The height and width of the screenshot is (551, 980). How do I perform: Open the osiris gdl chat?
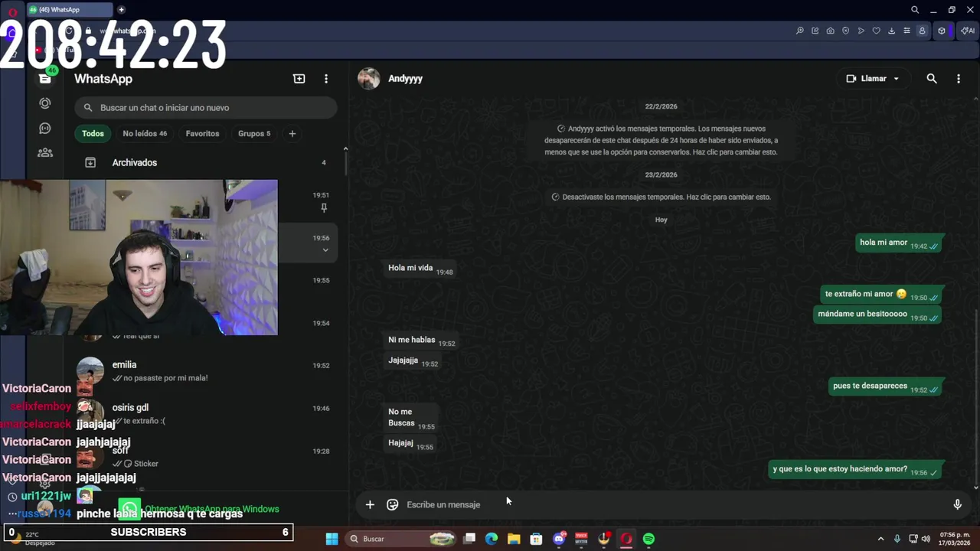206,413
